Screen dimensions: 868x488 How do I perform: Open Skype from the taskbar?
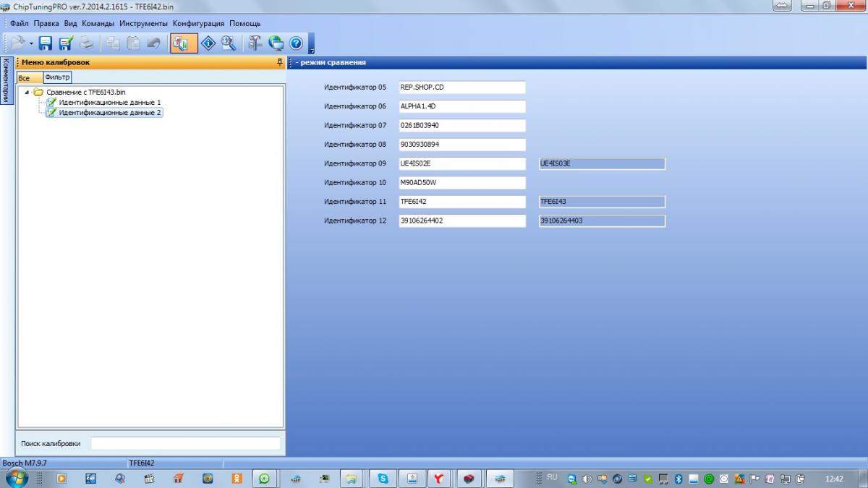pyautogui.click(x=383, y=479)
